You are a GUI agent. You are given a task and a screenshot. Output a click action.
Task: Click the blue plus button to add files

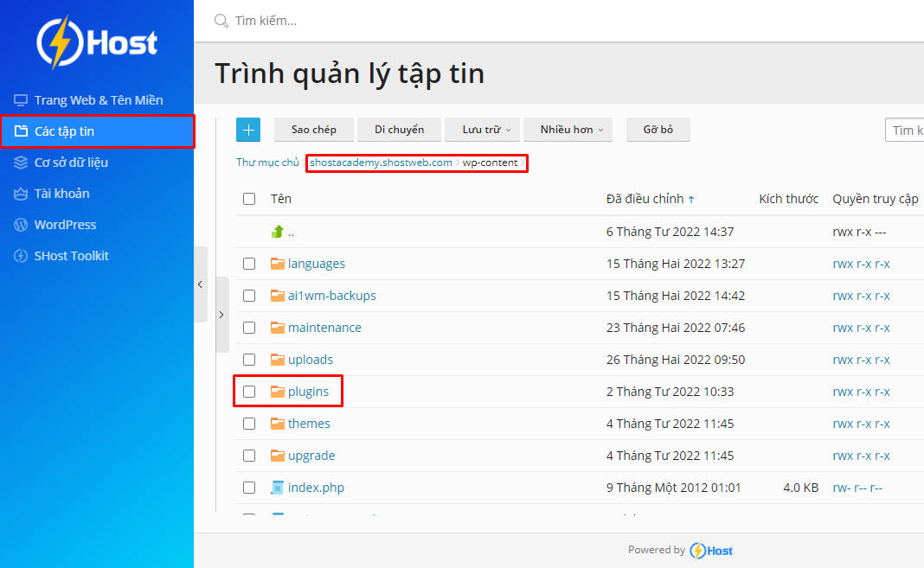point(248,129)
